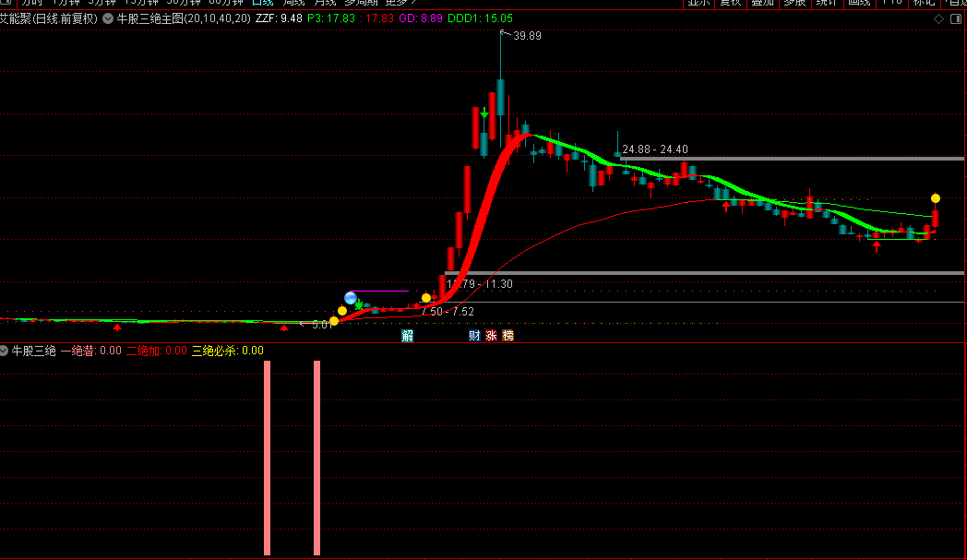Click the leftmost red up-arrow signal
The width and height of the screenshot is (967, 560).
(x=117, y=328)
